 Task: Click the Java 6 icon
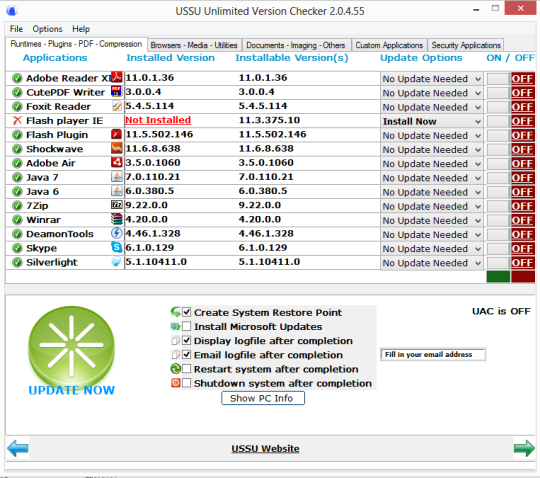pos(117,191)
